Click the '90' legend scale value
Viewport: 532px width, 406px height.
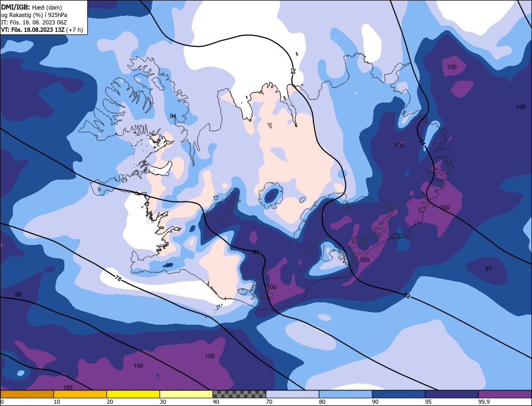375,402
